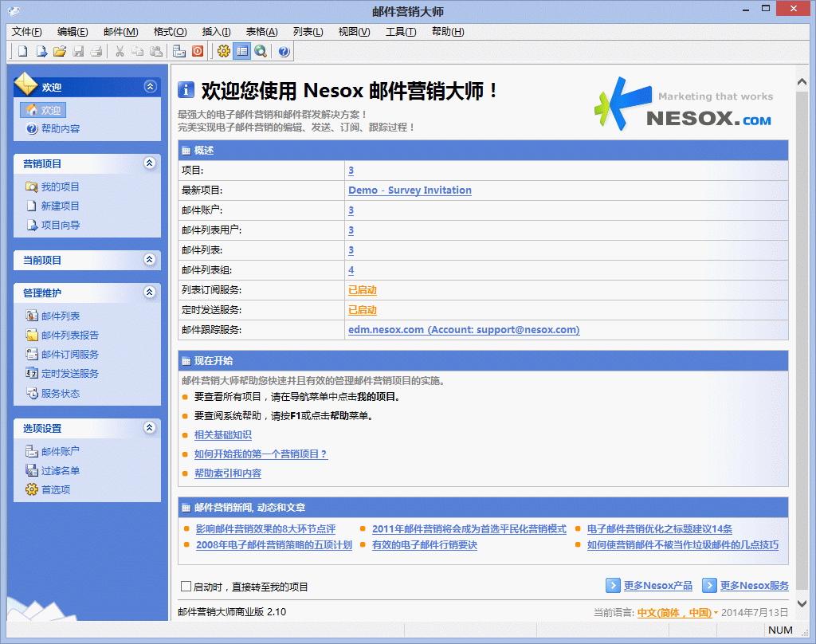Click the Cut scissors toolbar icon

coord(120,51)
